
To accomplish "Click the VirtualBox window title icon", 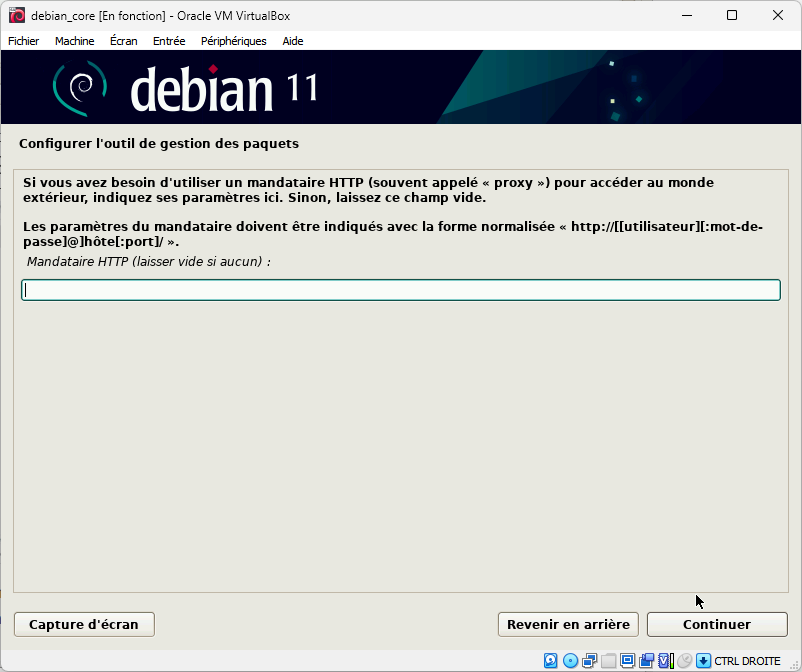I will (17, 15).
